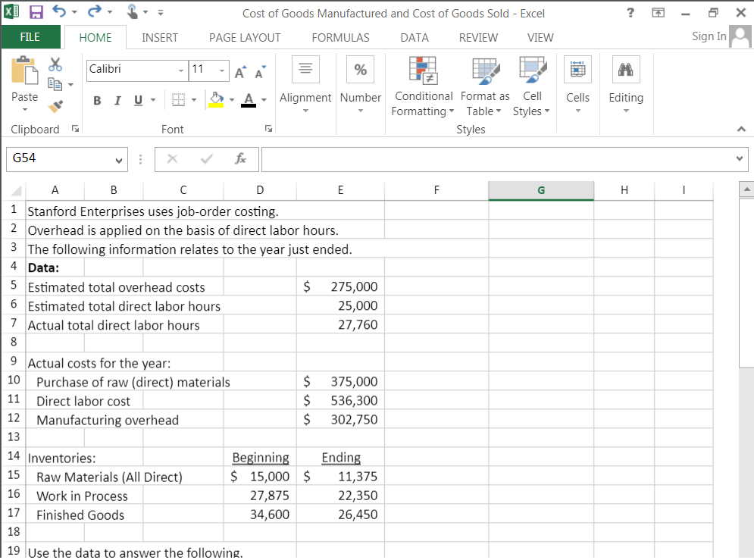This screenshot has width=754, height=560.
Task: Apply the yellow fill color
Action: tap(217, 99)
